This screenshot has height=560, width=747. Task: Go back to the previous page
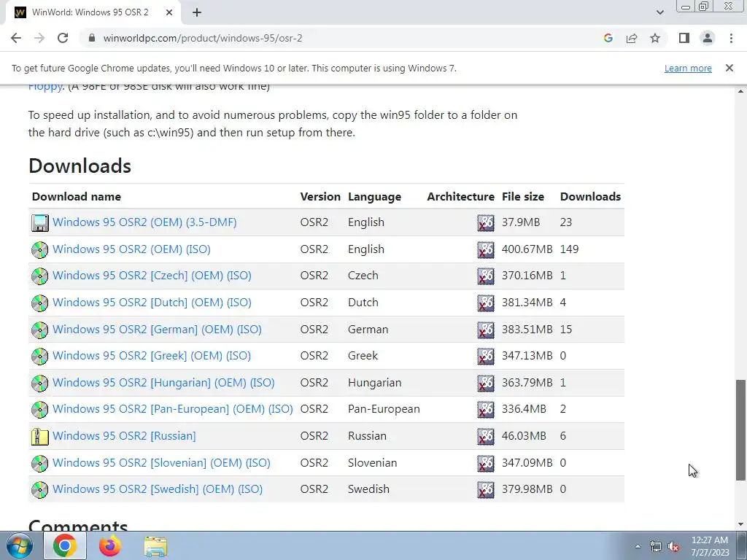pos(16,38)
